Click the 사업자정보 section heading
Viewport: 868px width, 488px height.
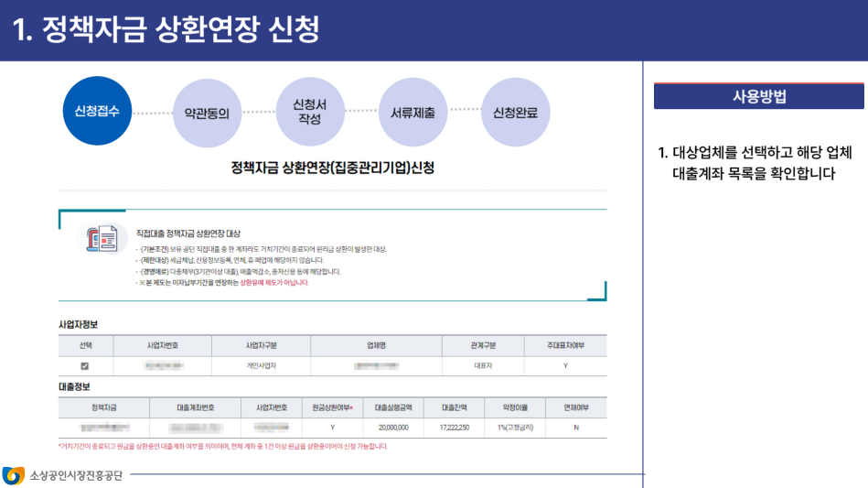tap(78, 325)
